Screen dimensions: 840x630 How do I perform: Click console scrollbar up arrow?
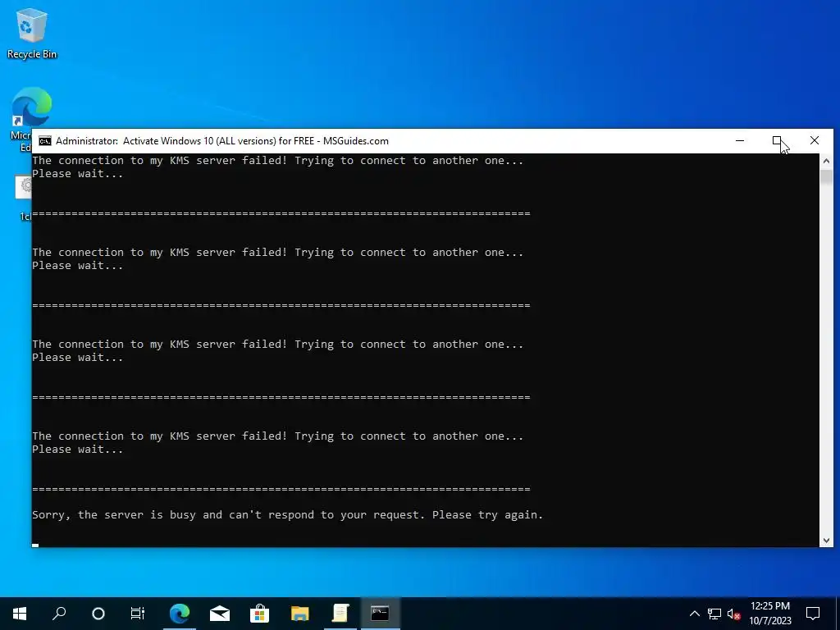click(x=826, y=161)
